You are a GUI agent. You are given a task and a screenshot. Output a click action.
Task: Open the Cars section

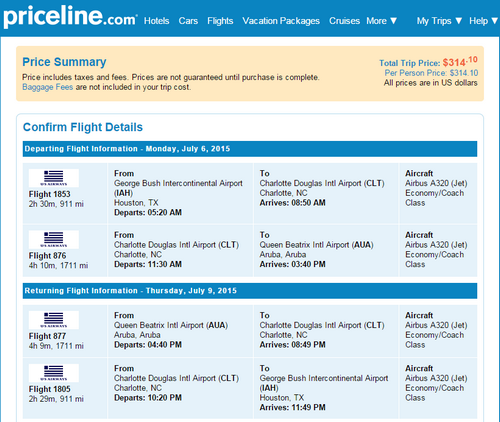(x=188, y=21)
